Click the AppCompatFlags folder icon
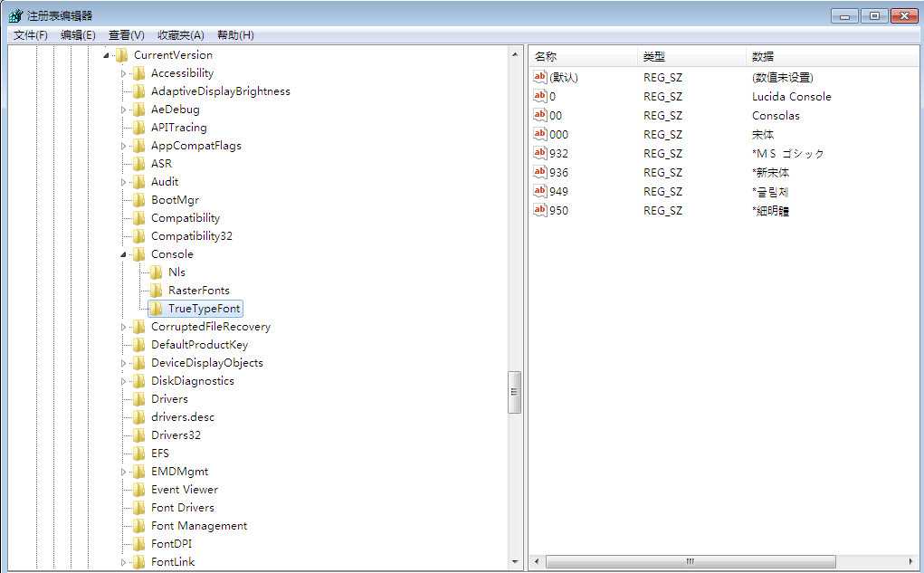Image resolution: width=924 pixels, height=573 pixels. (139, 147)
